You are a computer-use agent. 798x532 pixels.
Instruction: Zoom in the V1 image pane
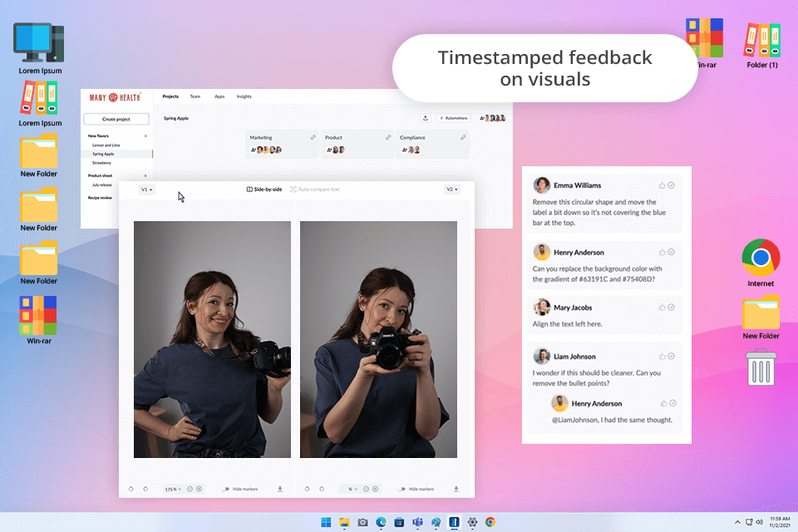[199, 489]
